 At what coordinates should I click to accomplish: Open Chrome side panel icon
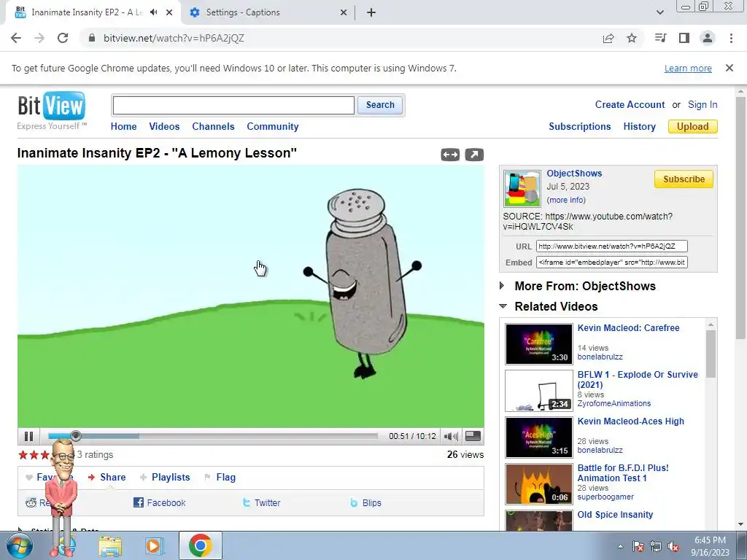[684, 38]
